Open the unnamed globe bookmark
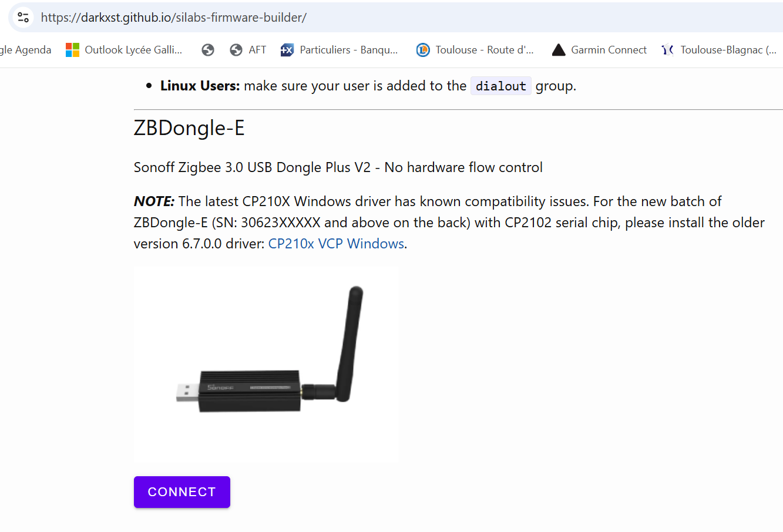Image resolution: width=783 pixels, height=532 pixels. point(208,50)
